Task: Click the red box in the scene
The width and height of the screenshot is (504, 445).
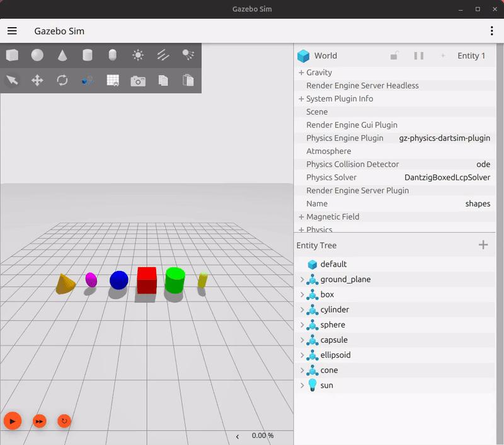Action: [147, 280]
